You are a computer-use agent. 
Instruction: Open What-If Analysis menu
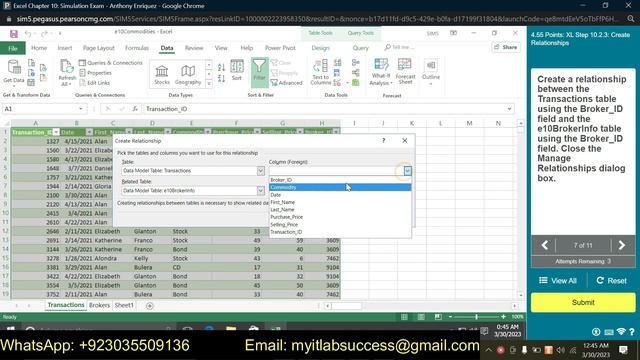point(381,72)
